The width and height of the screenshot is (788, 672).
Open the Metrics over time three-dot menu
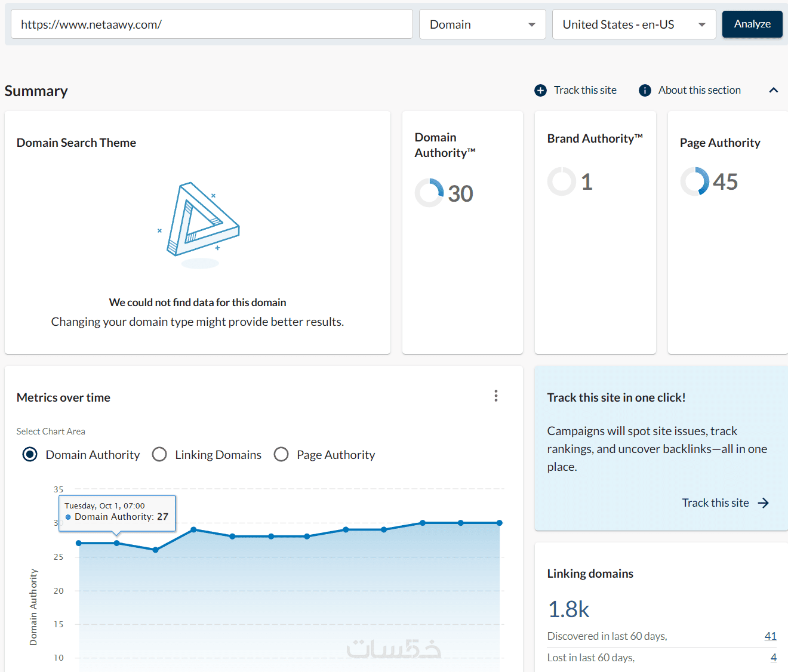(x=496, y=396)
